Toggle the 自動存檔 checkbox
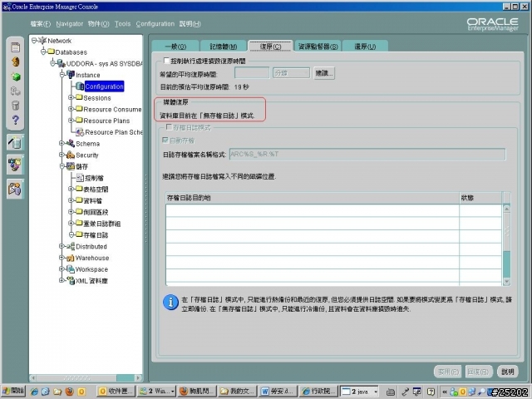Viewport: 532px width, 399px height. (165, 140)
